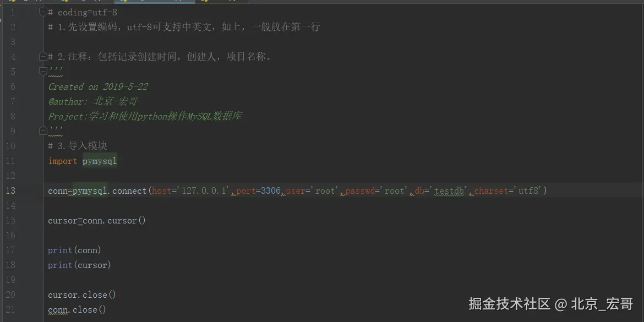The height and width of the screenshot is (322, 644).
Task: Click the gutter at line number 3
Action: point(13,42)
